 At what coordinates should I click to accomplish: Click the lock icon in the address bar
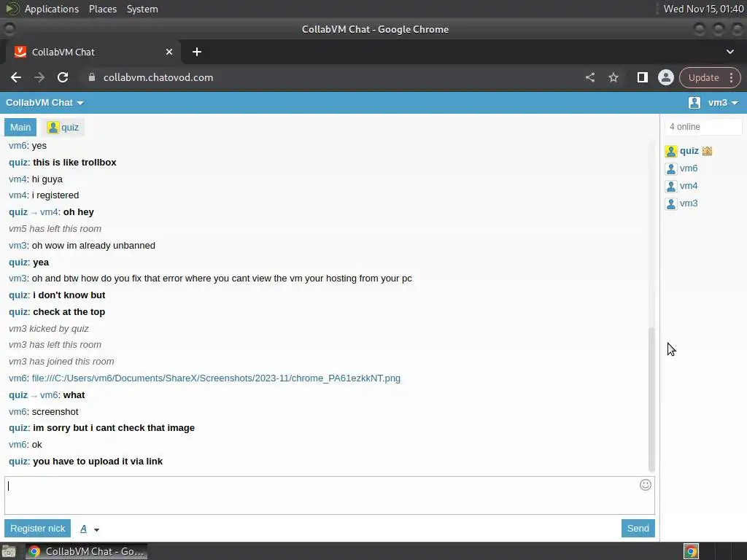(92, 77)
